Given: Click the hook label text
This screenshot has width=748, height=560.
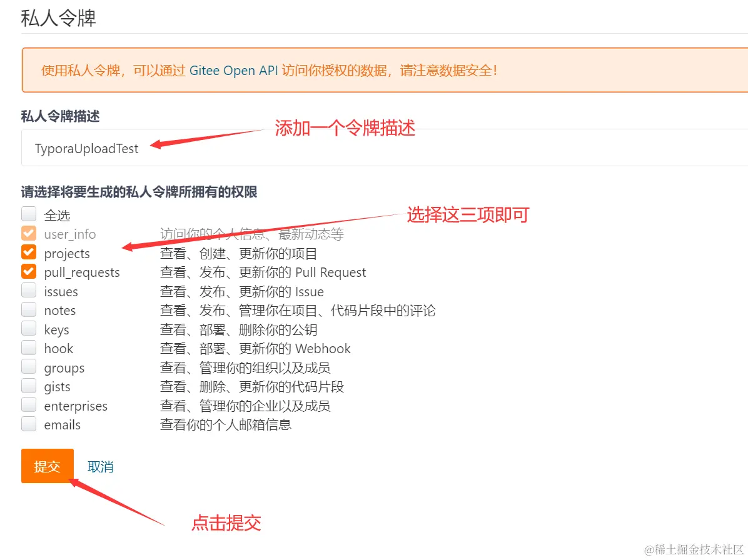Looking at the screenshot, I should pyautogui.click(x=58, y=349).
